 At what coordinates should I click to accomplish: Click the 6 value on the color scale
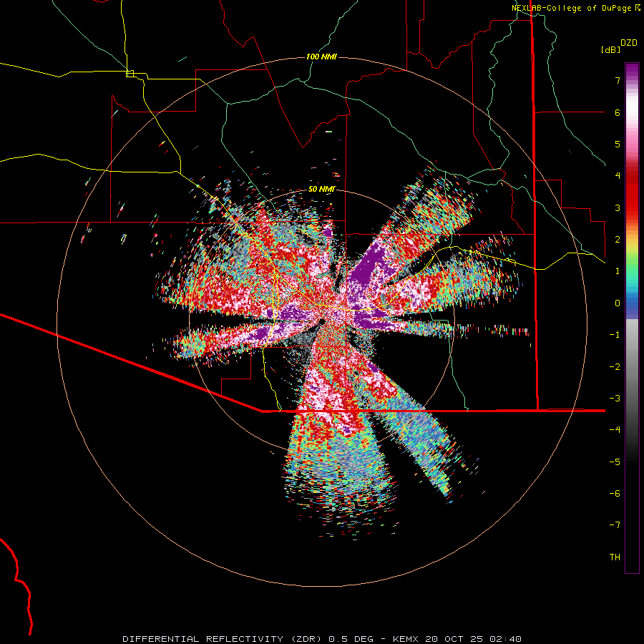coord(618,112)
